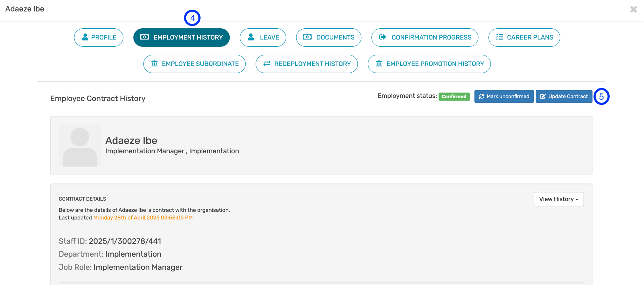
Task: Click the list icon on Career Plans
Action: point(500,37)
